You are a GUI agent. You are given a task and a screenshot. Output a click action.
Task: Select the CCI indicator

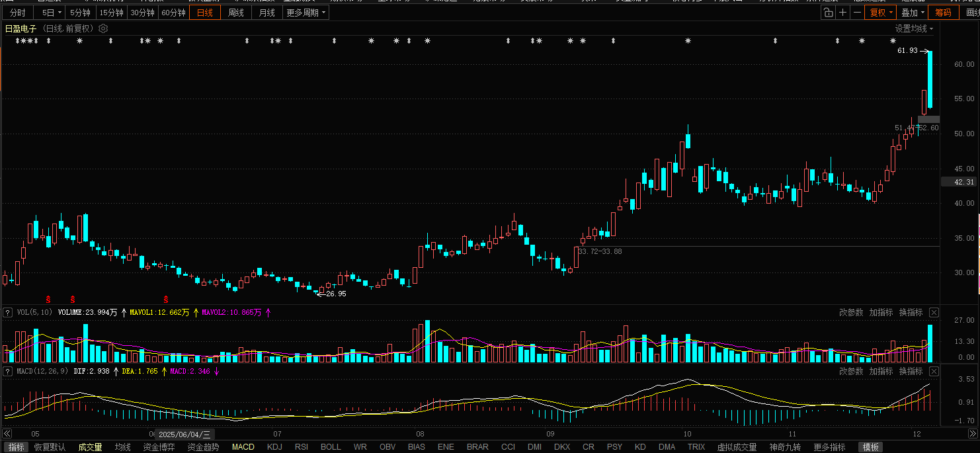click(x=508, y=448)
